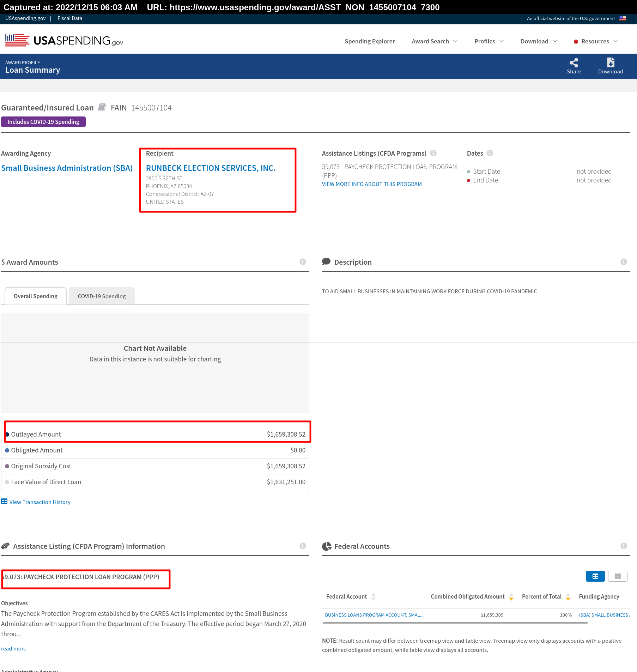
Task: Open the info icon next to Assistance Listings
Action: [x=433, y=153]
